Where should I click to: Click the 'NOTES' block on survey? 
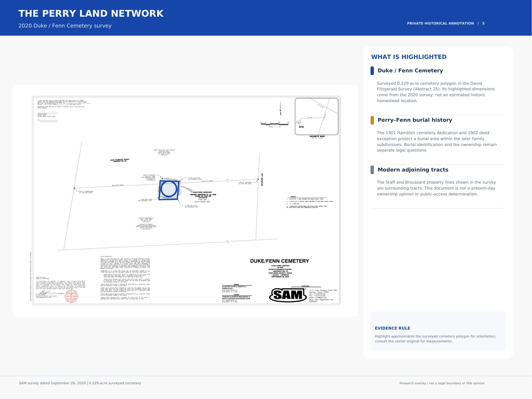tap(310, 202)
